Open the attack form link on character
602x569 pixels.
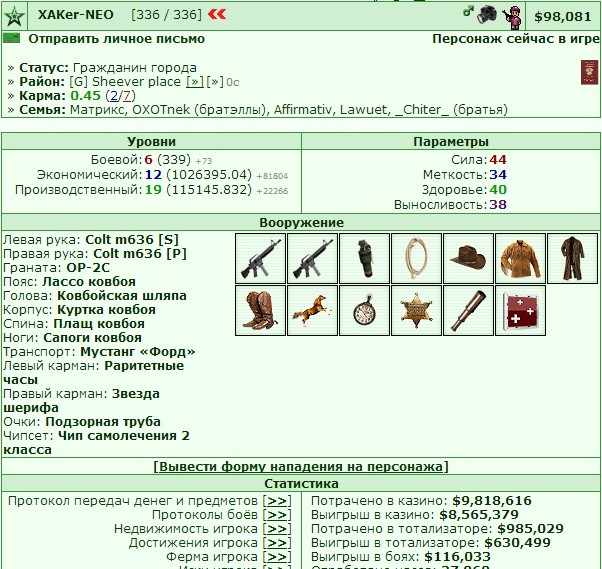pyautogui.click(x=301, y=466)
